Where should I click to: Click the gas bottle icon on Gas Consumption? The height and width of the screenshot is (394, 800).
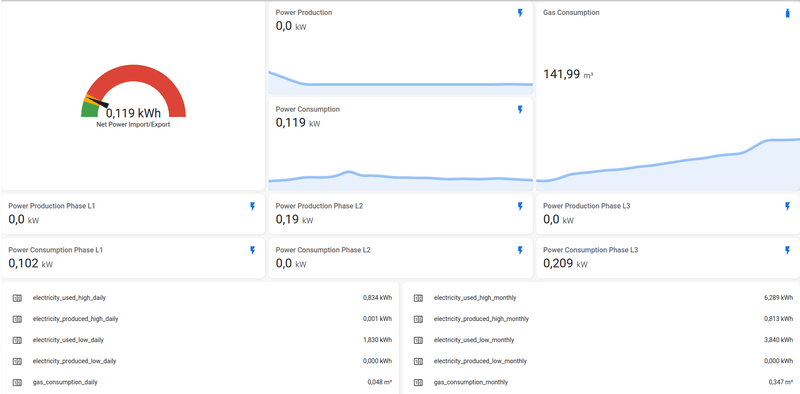point(787,13)
